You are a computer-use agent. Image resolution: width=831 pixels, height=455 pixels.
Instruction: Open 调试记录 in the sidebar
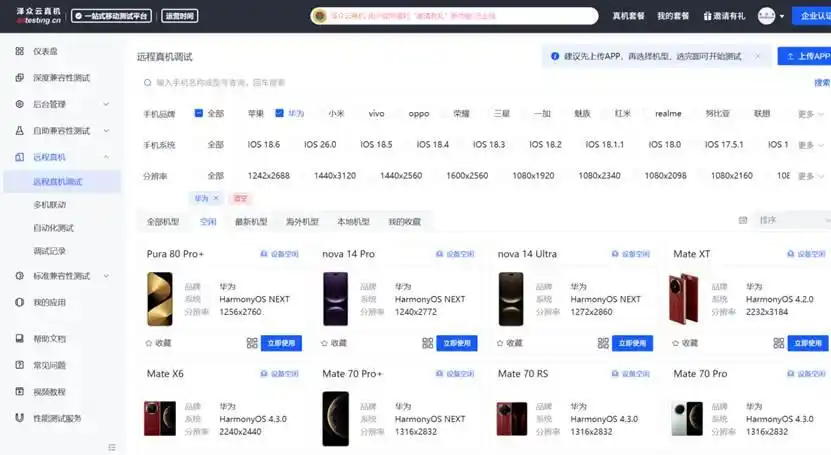pos(49,251)
